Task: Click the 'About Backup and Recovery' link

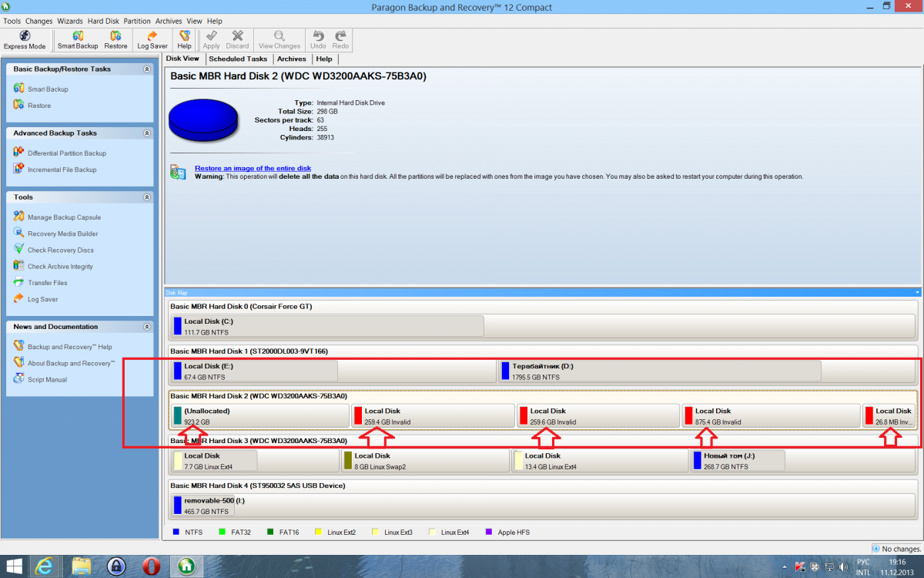Action: pos(71,363)
